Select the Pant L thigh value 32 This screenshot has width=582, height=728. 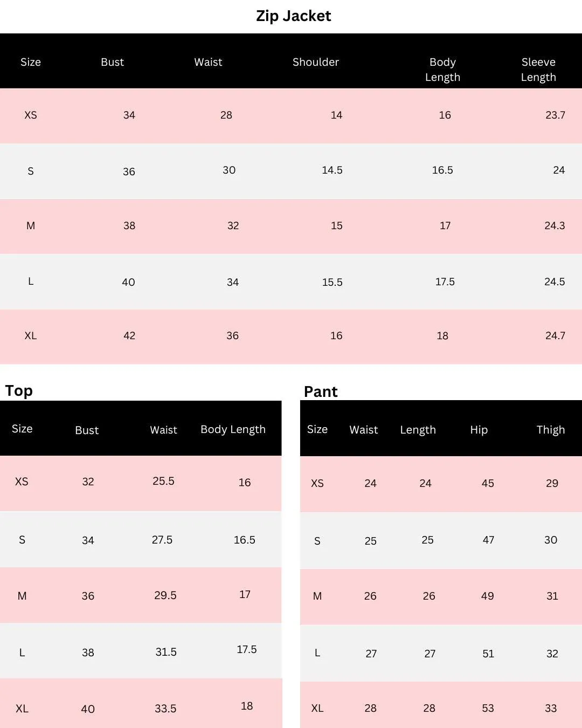tap(552, 654)
